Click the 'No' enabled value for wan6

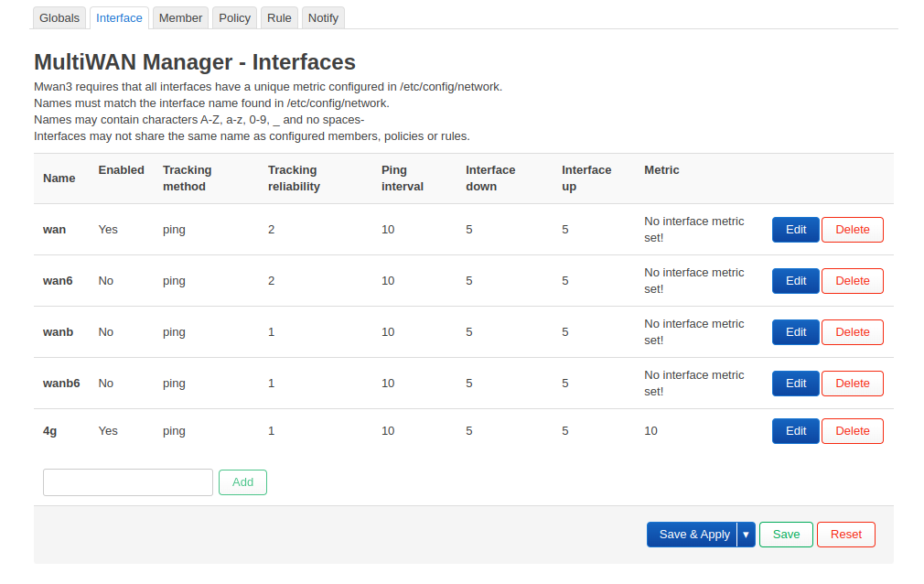click(x=105, y=281)
